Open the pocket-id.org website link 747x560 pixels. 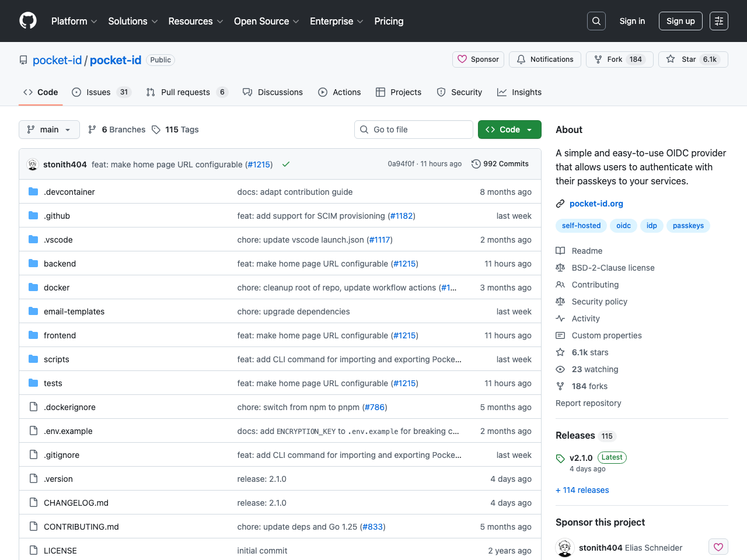pyautogui.click(x=596, y=204)
